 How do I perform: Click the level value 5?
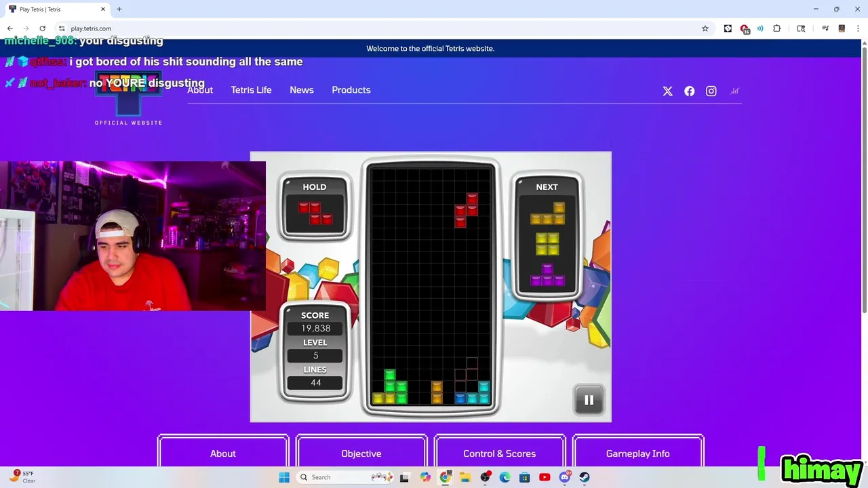point(316,355)
